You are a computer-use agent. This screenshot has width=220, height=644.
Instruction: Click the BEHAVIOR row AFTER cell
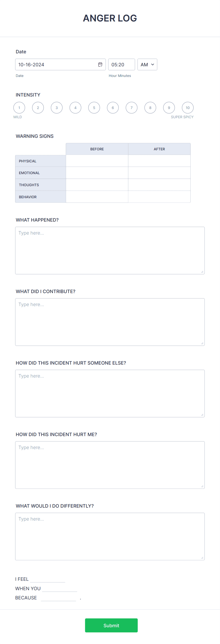pos(159,197)
